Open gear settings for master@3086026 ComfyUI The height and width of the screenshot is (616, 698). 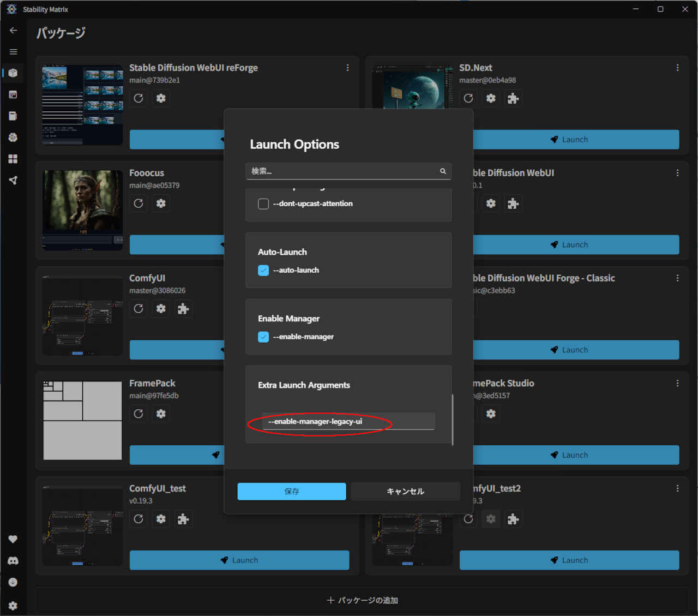(x=161, y=309)
